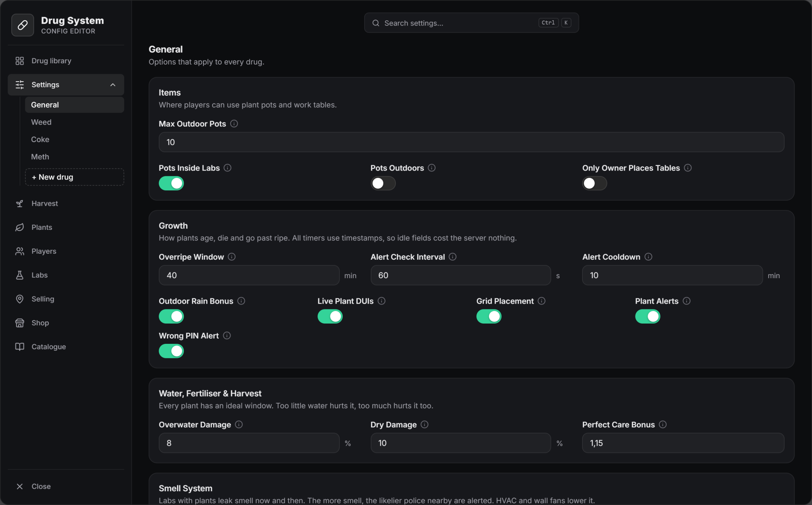The height and width of the screenshot is (505, 812).
Task: Click the info icon beside Alert Cooldown
Action: pyautogui.click(x=648, y=257)
